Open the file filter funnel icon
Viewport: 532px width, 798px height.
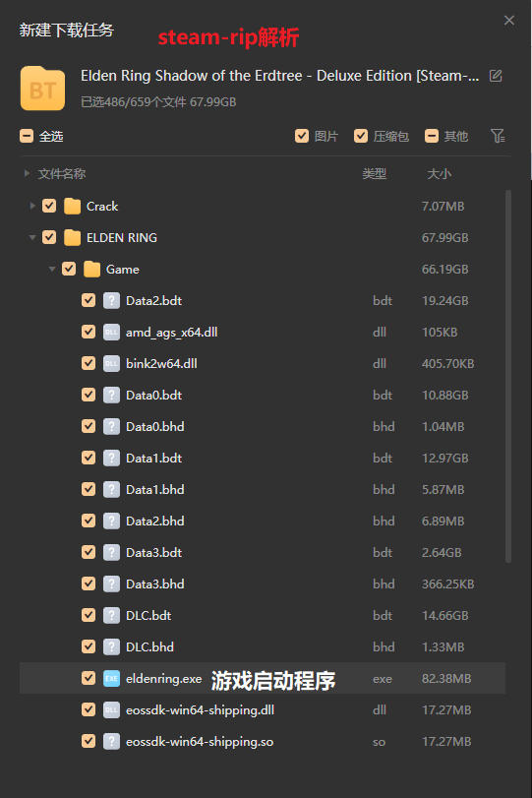pyautogui.click(x=498, y=136)
